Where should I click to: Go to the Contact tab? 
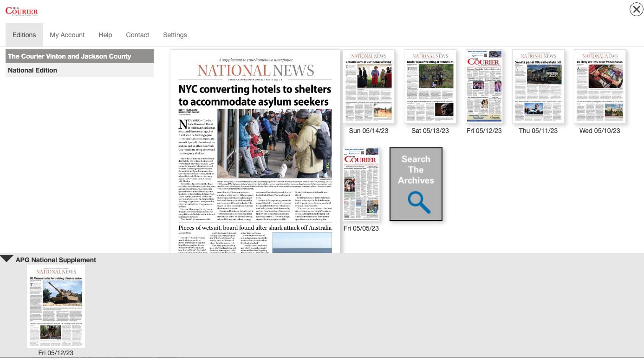pyautogui.click(x=137, y=35)
